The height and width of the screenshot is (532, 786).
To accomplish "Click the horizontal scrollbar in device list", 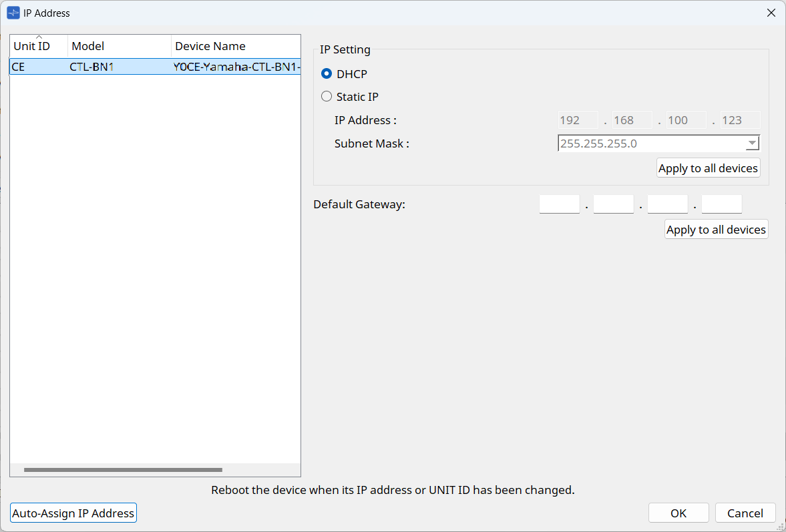I will [x=123, y=470].
